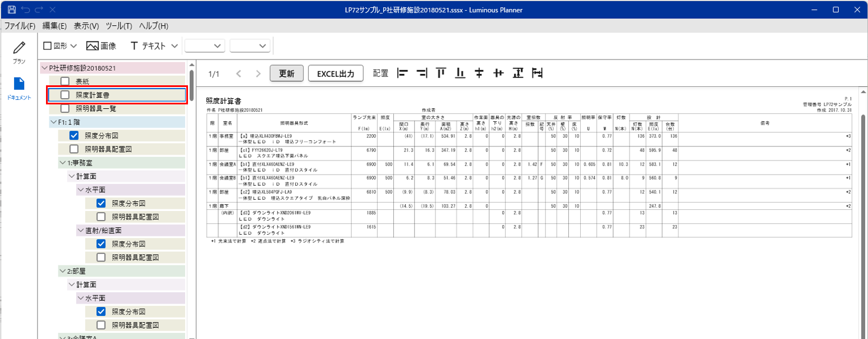The width and height of the screenshot is (868, 339).
Task: Go to the next page arrow
Action: (x=258, y=74)
